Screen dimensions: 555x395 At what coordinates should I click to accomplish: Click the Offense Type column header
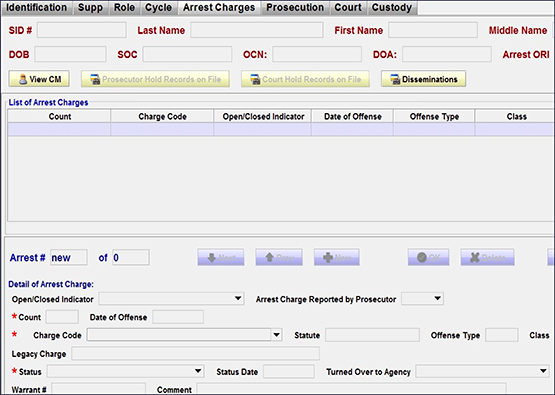click(x=434, y=116)
